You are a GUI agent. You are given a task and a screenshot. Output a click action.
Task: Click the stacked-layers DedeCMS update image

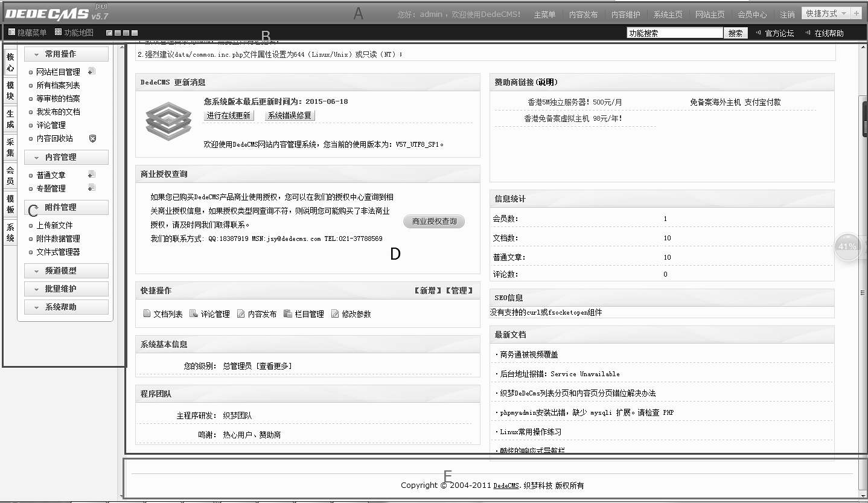click(x=169, y=121)
